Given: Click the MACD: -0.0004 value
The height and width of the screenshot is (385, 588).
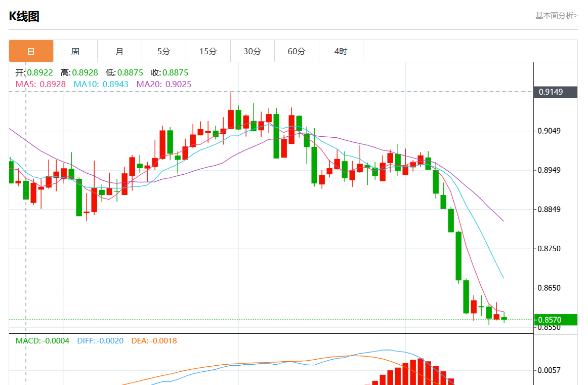Looking at the screenshot, I should coord(43,341).
